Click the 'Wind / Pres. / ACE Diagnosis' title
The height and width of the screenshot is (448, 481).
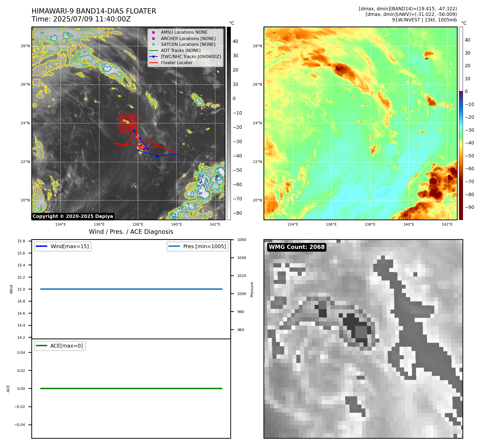[x=131, y=232]
